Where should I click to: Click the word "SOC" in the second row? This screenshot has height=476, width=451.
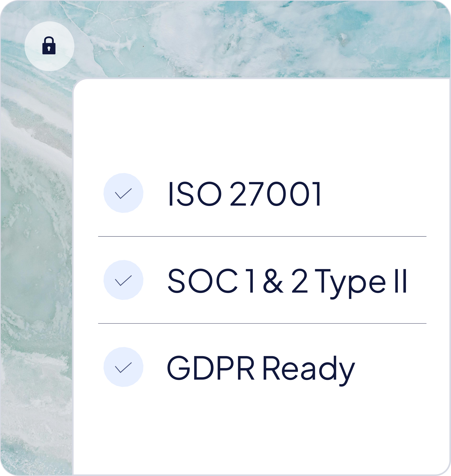click(x=203, y=281)
